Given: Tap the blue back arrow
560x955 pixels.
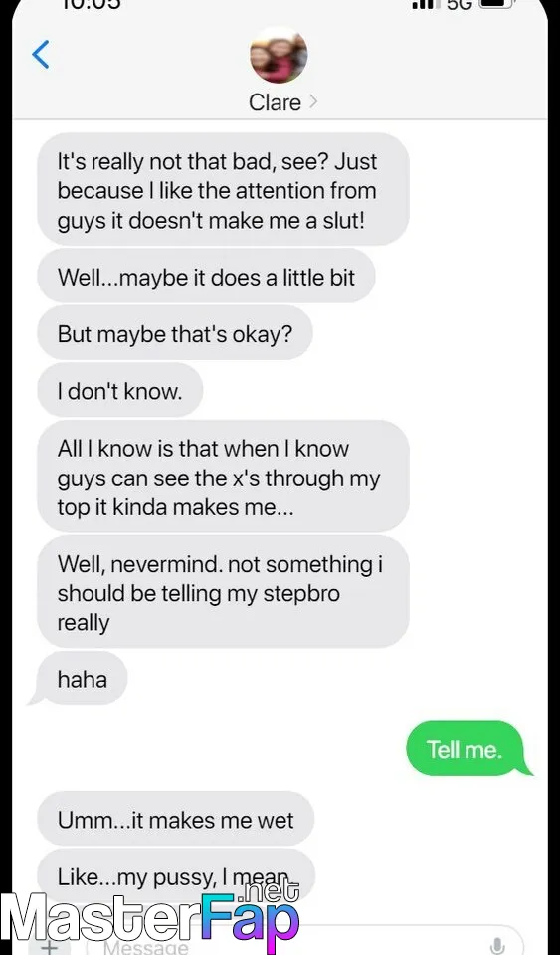Looking at the screenshot, I should point(40,54).
